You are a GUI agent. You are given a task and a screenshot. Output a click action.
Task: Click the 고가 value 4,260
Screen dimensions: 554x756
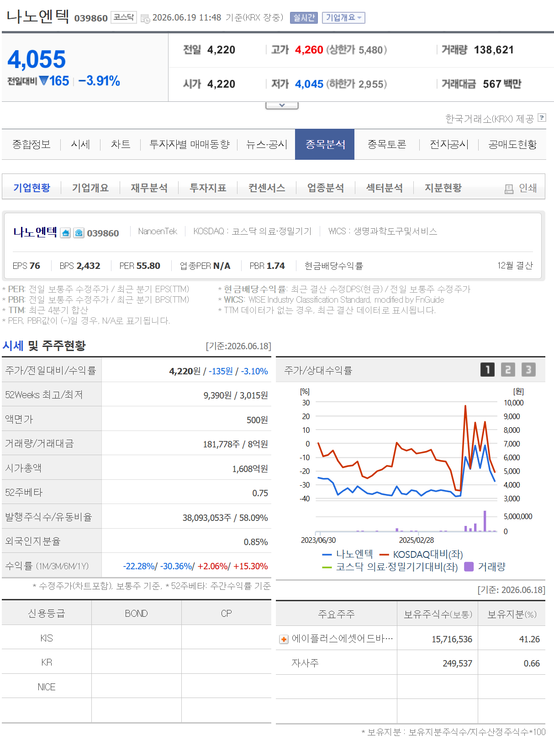click(x=309, y=50)
